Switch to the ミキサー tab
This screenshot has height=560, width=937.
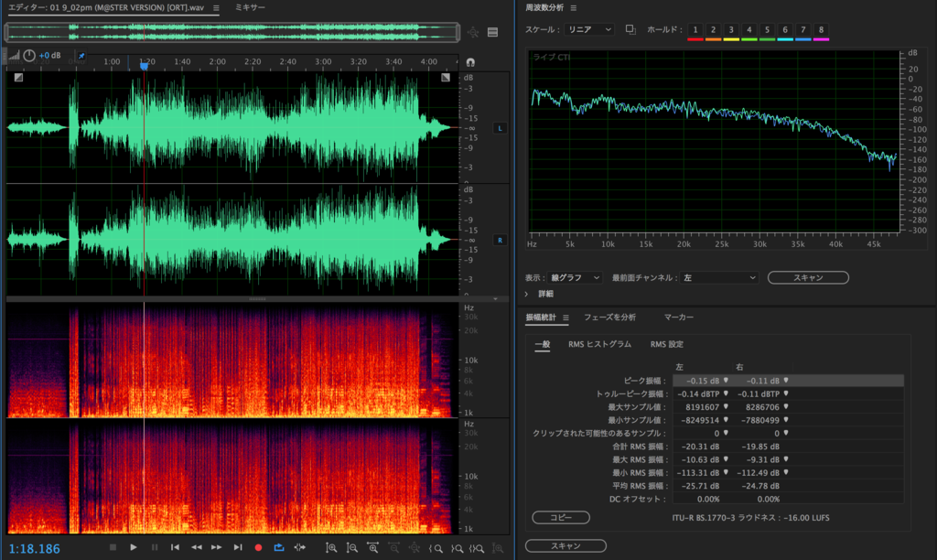[250, 7]
